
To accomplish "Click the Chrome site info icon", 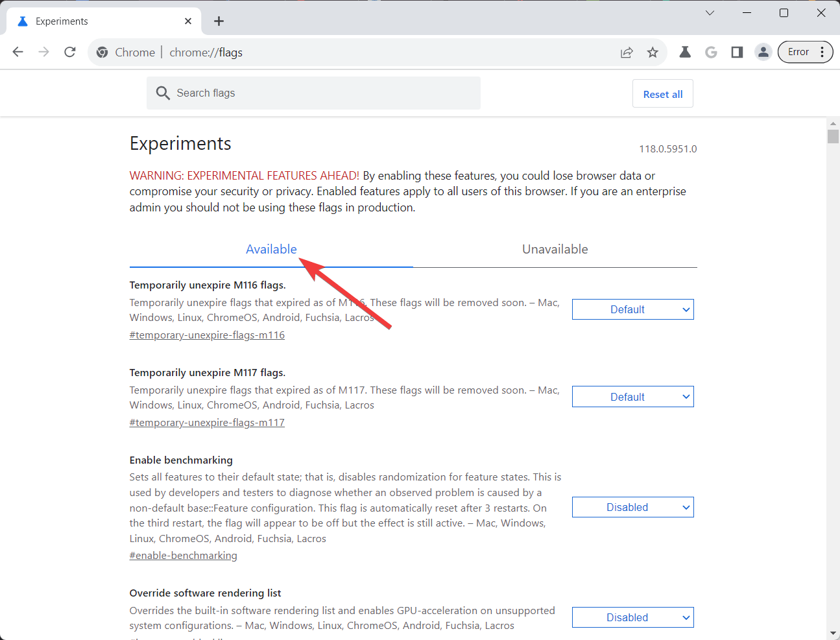I will coord(102,53).
